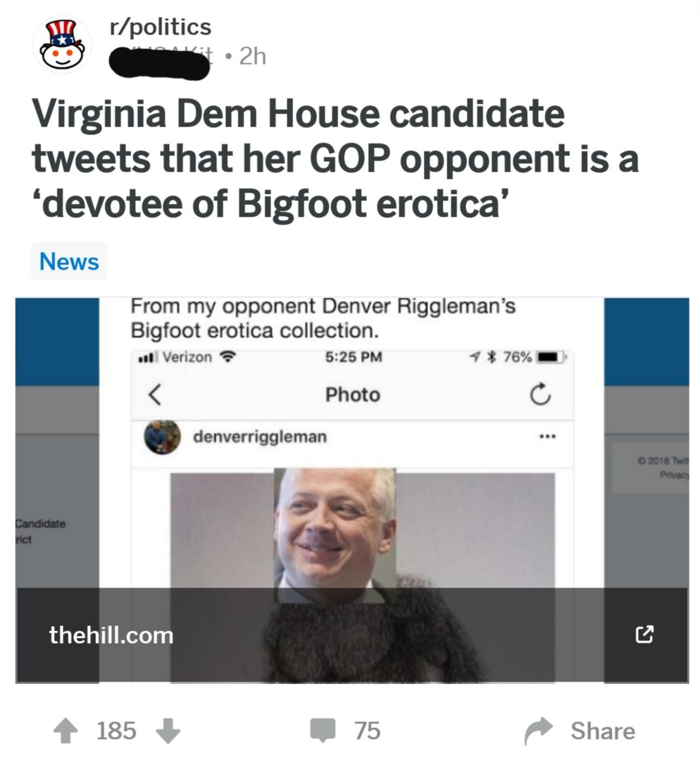Screen dimensions: 700x773
Task: Click denverriggleman profile picture
Action: click(x=162, y=437)
